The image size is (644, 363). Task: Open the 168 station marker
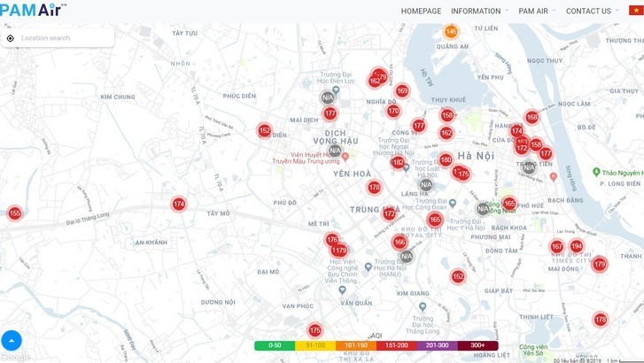point(531,117)
